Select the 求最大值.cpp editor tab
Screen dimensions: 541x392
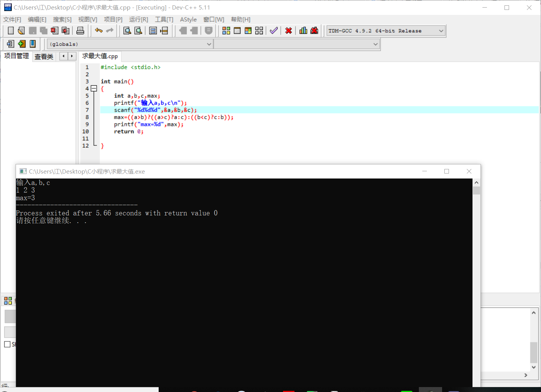tap(100, 56)
